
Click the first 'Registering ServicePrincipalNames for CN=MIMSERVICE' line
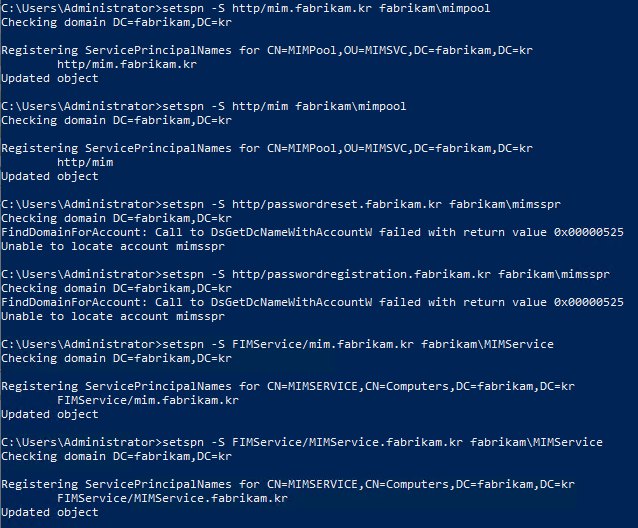[x=288, y=386]
